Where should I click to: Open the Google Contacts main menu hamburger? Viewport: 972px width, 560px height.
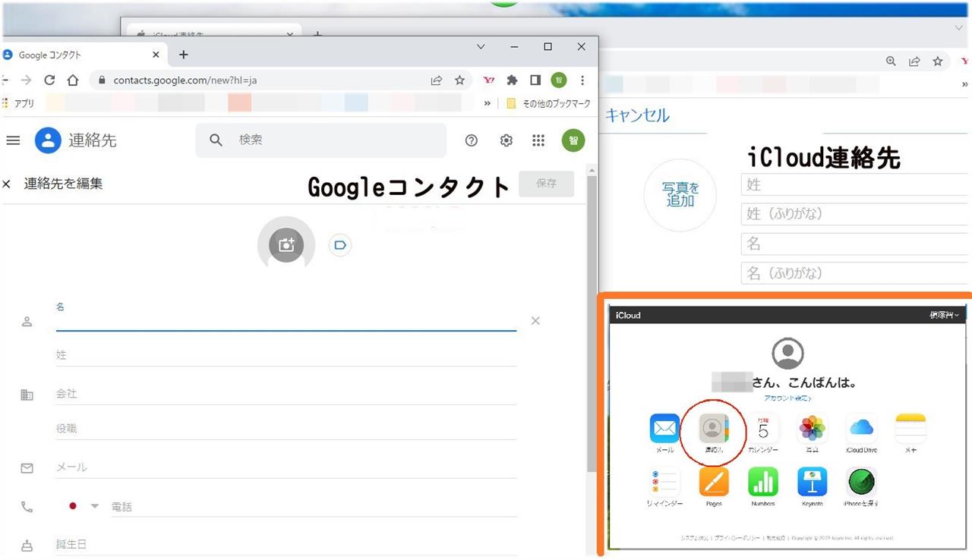tap(12, 140)
